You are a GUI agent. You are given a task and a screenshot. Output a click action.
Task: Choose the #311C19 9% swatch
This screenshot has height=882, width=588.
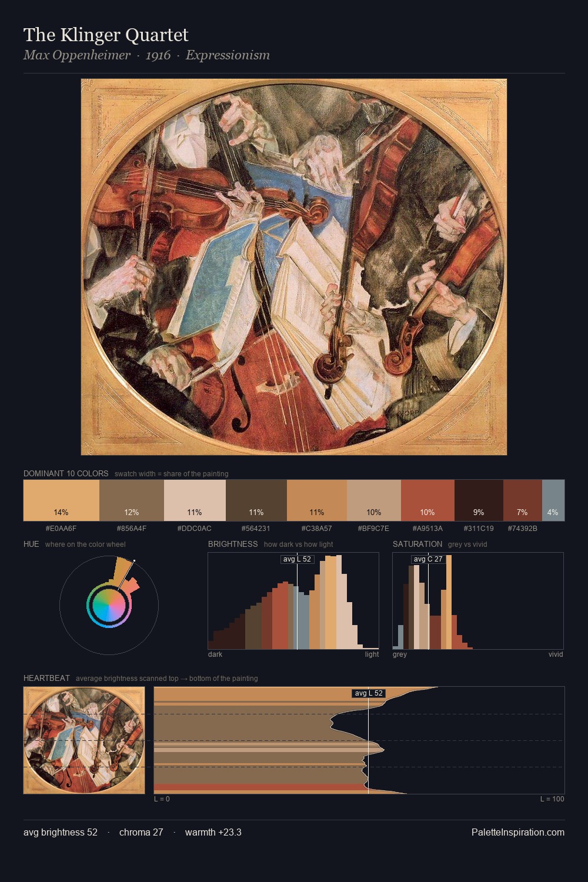479,500
